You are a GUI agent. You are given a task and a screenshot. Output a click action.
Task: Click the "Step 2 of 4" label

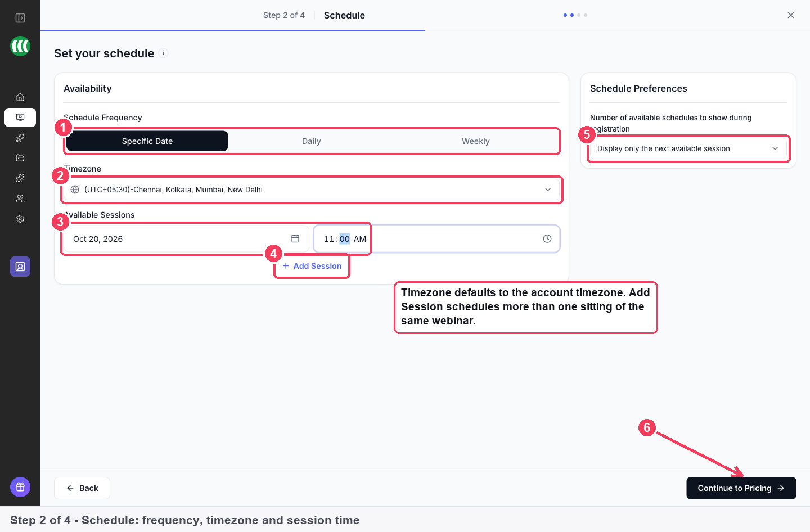(284, 15)
